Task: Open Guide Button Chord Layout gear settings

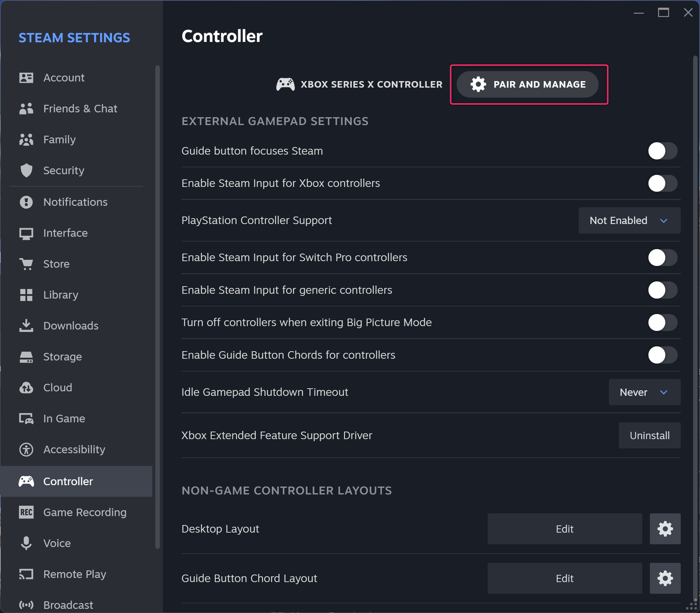Action: [665, 578]
